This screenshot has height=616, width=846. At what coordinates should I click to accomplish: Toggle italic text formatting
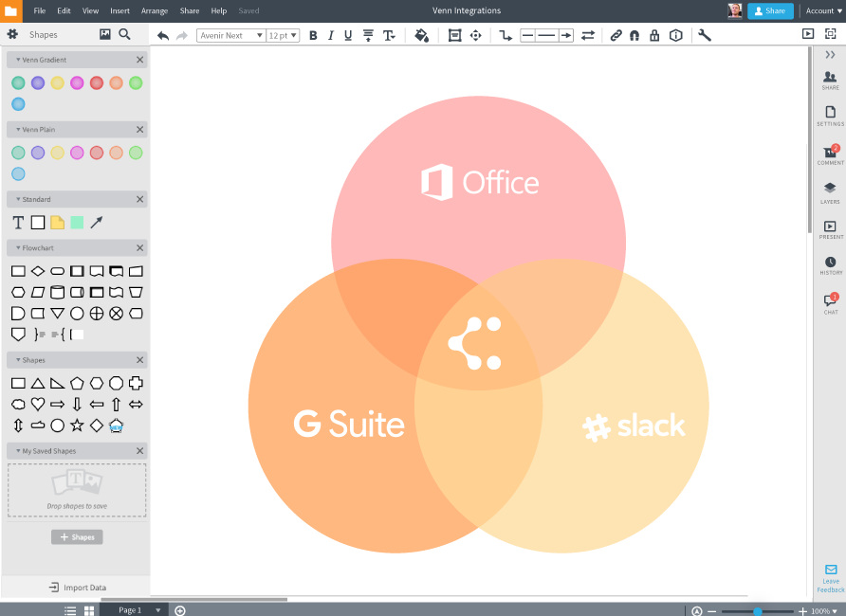331,36
